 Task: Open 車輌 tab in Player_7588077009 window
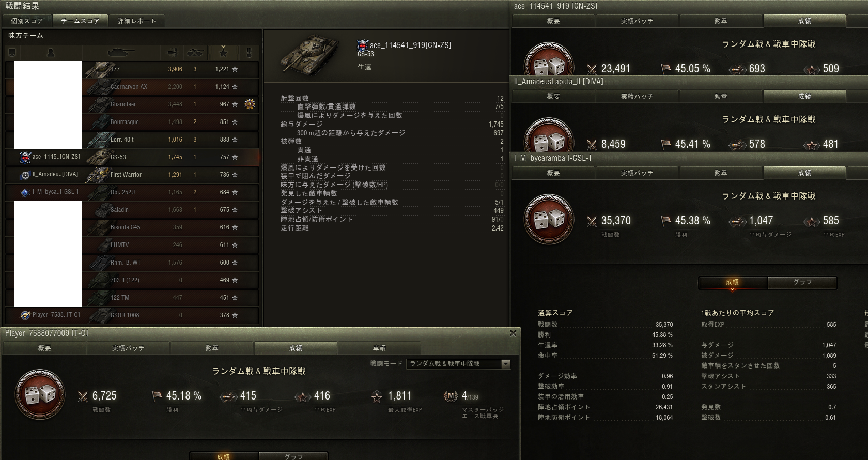[x=379, y=348]
